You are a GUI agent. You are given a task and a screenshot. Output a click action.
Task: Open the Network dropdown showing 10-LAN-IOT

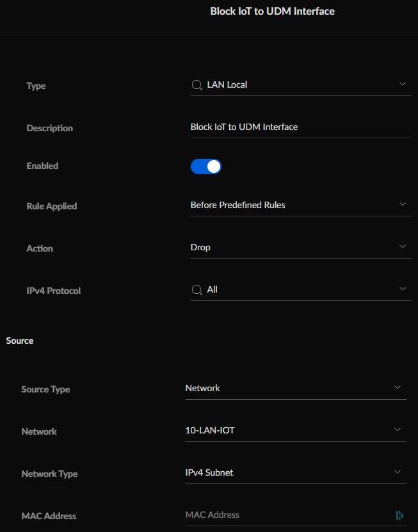point(295,430)
